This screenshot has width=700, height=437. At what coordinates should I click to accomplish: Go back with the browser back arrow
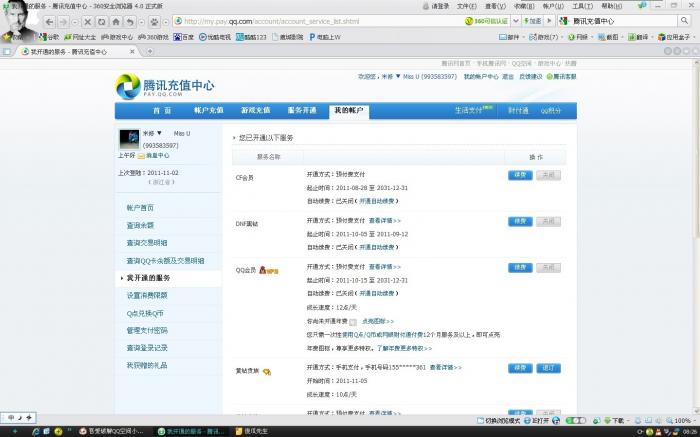(50, 21)
